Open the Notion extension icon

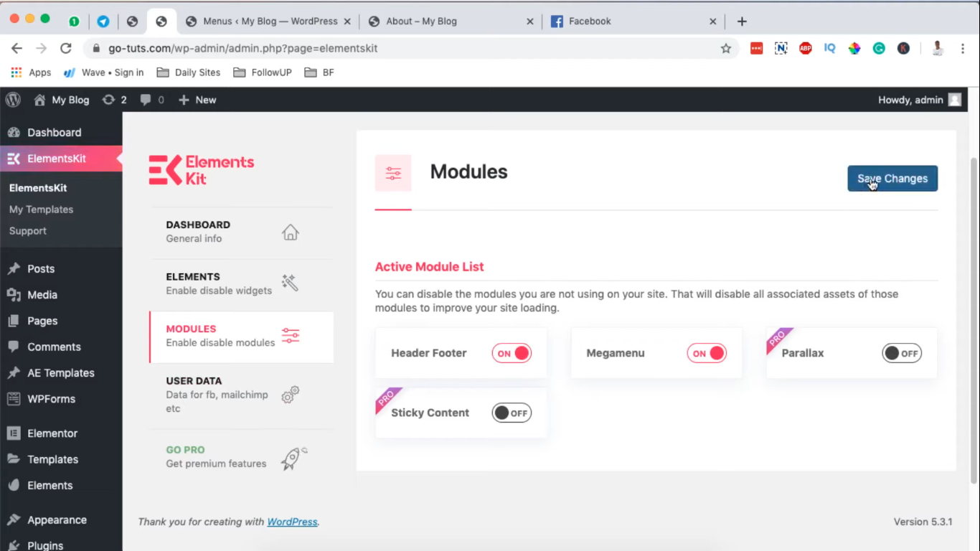781,48
